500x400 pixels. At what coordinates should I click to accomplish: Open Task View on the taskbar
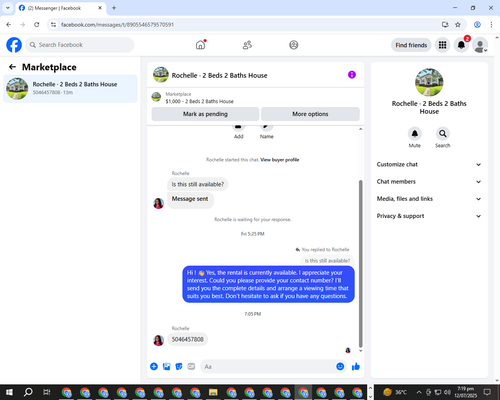[x=47, y=392]
